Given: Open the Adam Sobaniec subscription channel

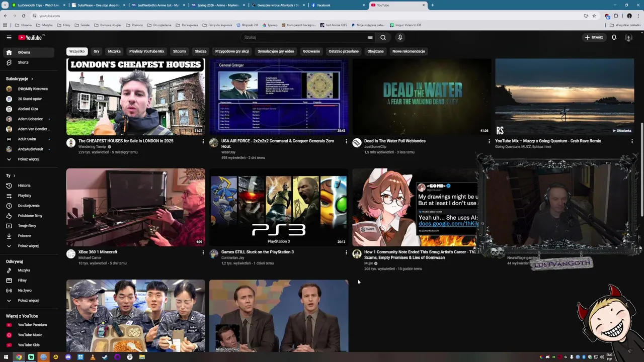Looking at the screenshot, I should [x=29, y=119].
